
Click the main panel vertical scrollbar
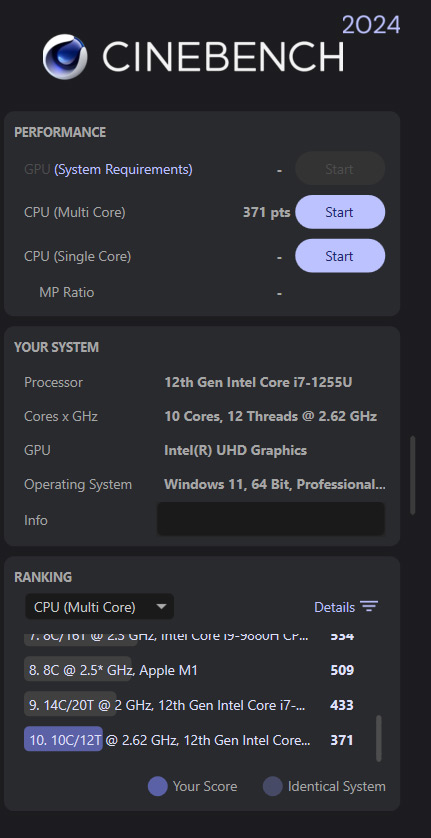point(413,475)
